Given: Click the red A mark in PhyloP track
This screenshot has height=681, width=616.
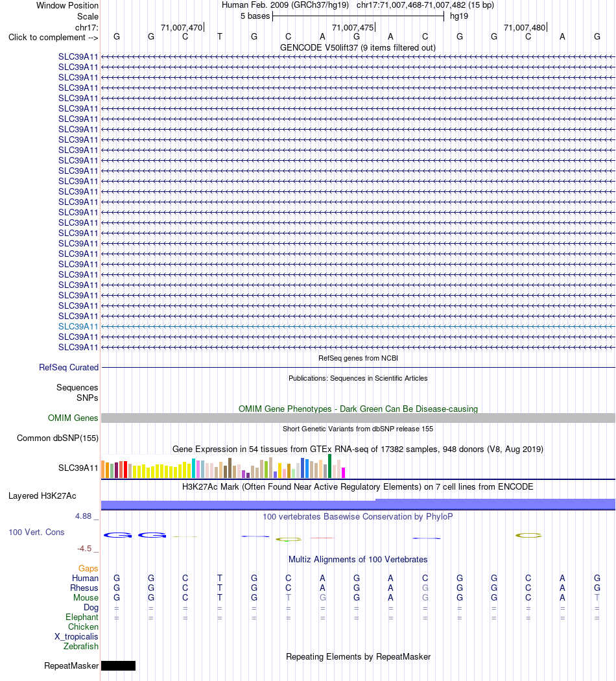Looking at the screenshot, I should [x=322, y=538].
